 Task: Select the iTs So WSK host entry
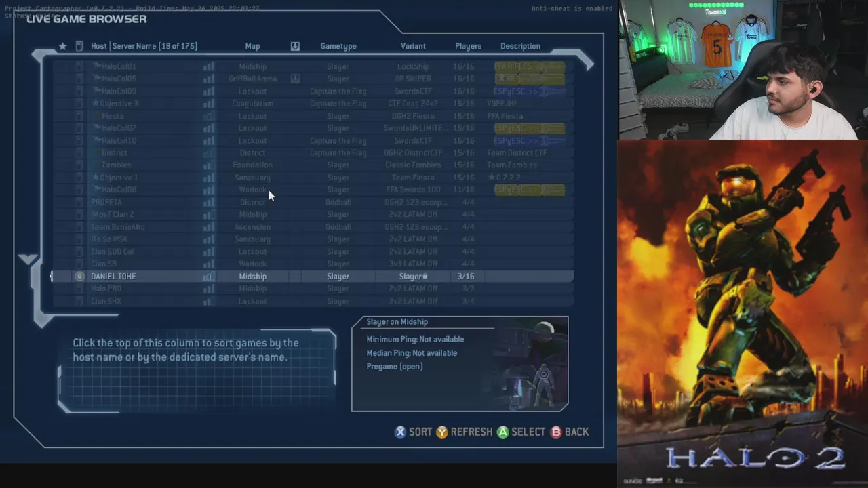pyautogui.click(x=109, y=239)
